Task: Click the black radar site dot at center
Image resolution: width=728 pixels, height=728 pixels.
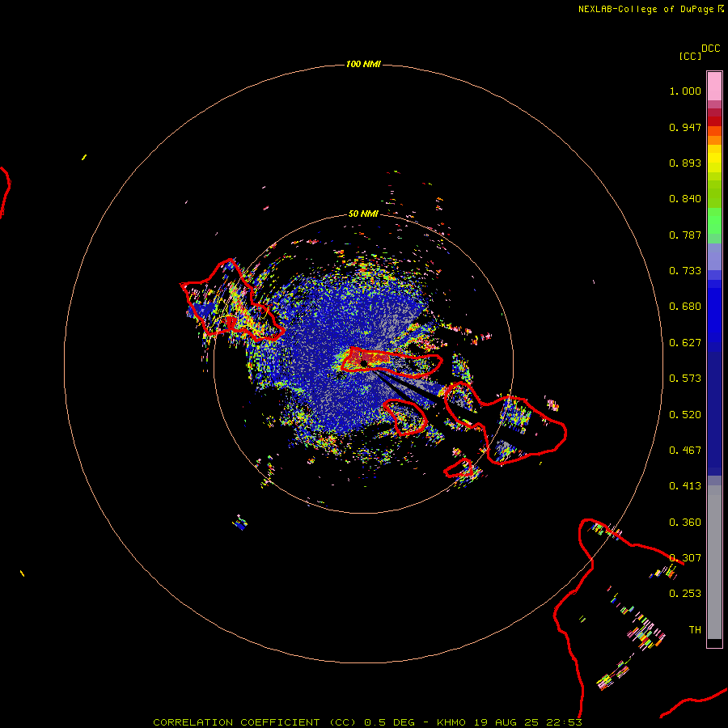Action: [x=363, y=363]
